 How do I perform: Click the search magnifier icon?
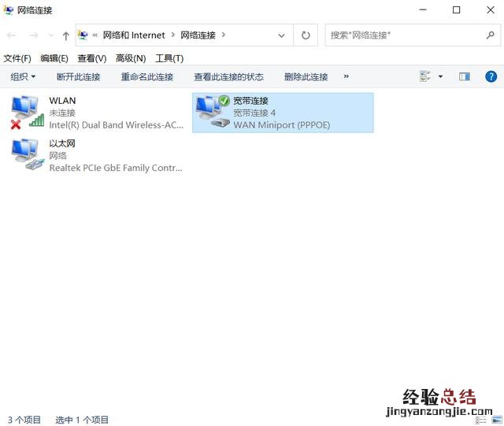[x=490, y=35]
